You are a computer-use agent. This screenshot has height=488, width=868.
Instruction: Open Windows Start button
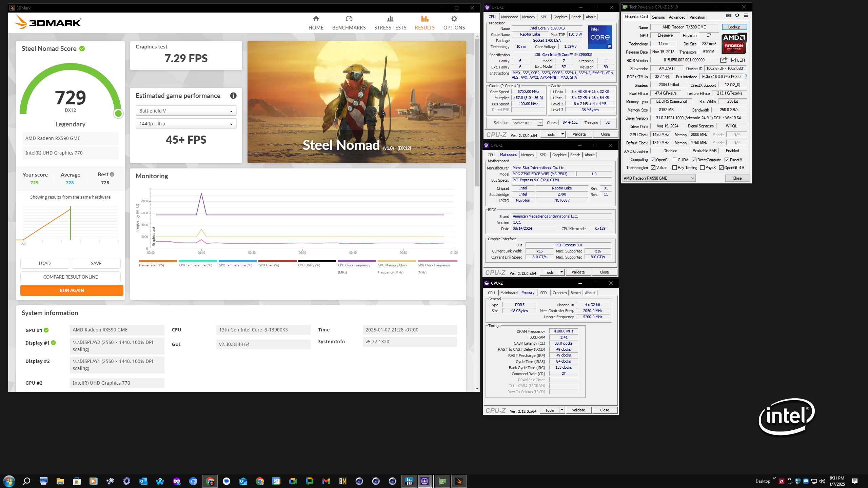click(9, 481)
